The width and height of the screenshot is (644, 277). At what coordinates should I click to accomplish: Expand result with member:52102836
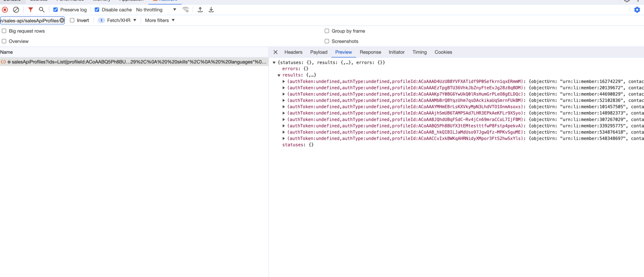pyautogui.click(x=284, y=100)
